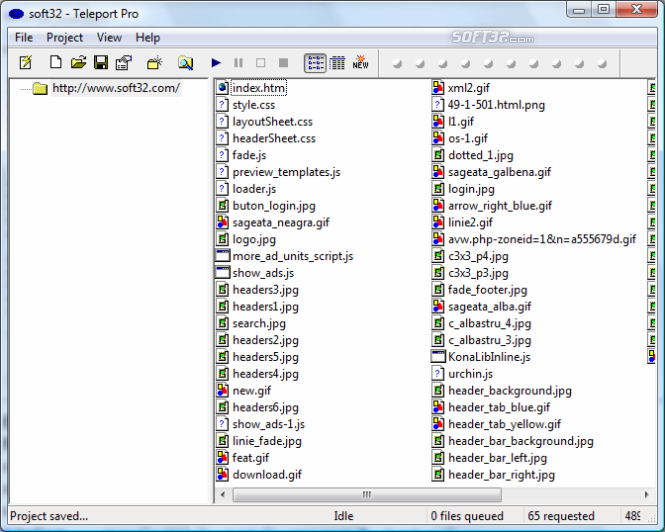
Task: Select header_background.jpg file
Action: point(510,390)
